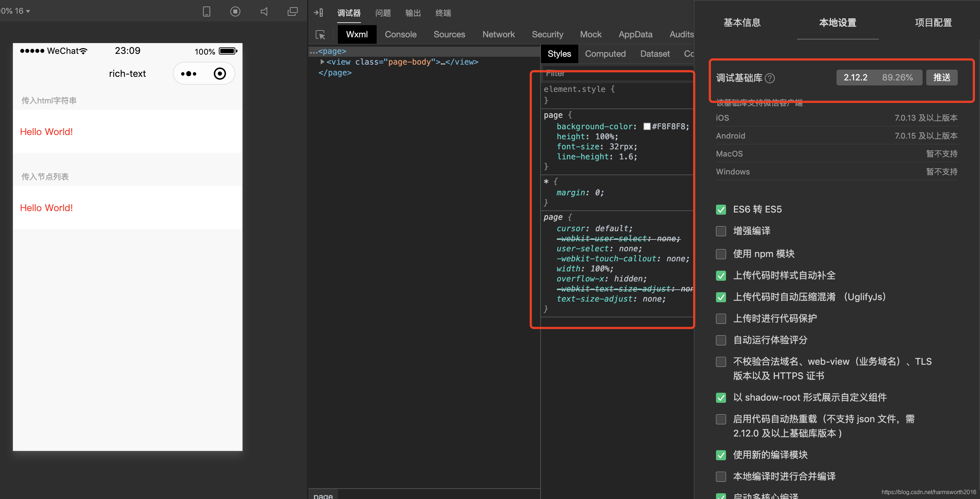Image resolution: width=980 pixels, height=499 pixels.
Task: Enable the 增强编译 checkbox
Action: tap(721, 231)
